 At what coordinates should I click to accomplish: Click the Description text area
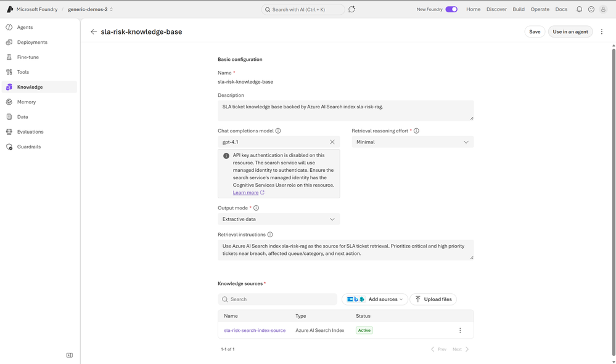pos(346,111)
